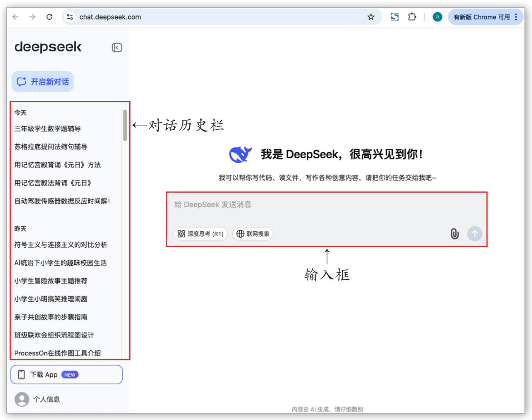Screen dimensions: 532x420
Task: Reload the page with the refresh icon
Action: click(x=49, y=17)
